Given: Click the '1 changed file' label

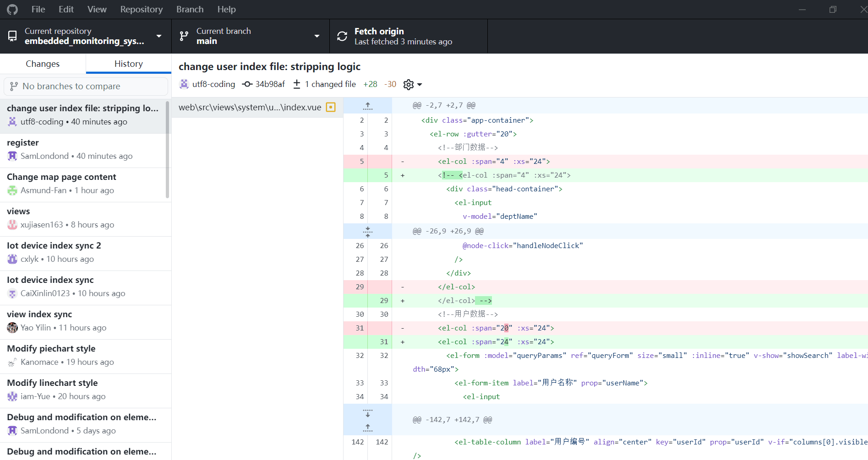Looking at the screenshot, I should pyautogui.click(x=330, y=84).
